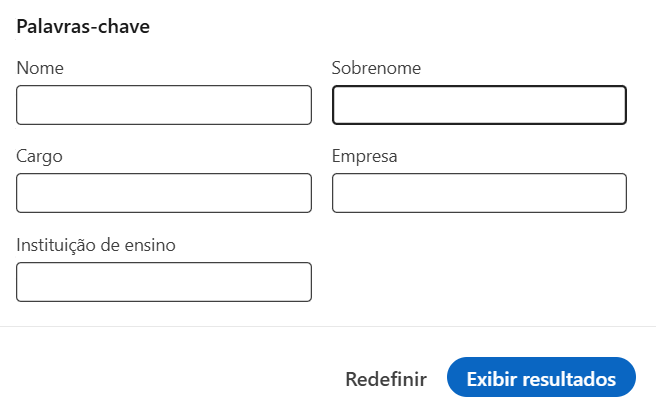
Task: Set cursor in company box under Empresa
Action: tap(479, 193)
